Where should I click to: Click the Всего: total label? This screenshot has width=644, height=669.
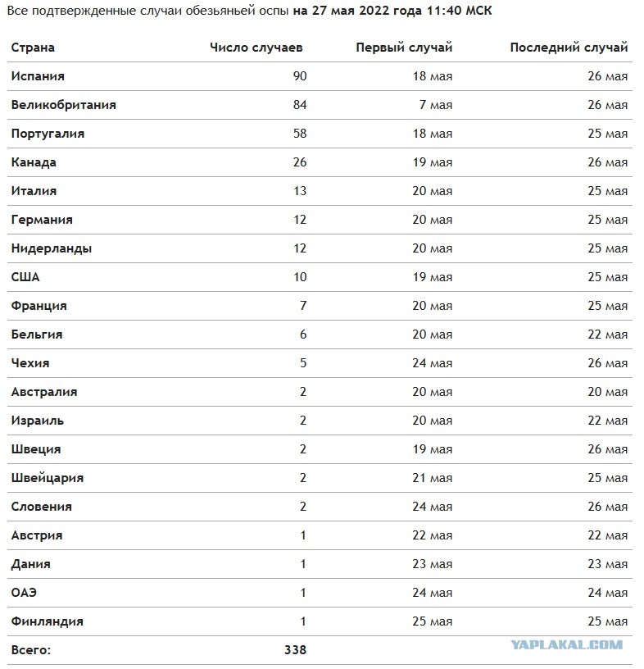30,650
